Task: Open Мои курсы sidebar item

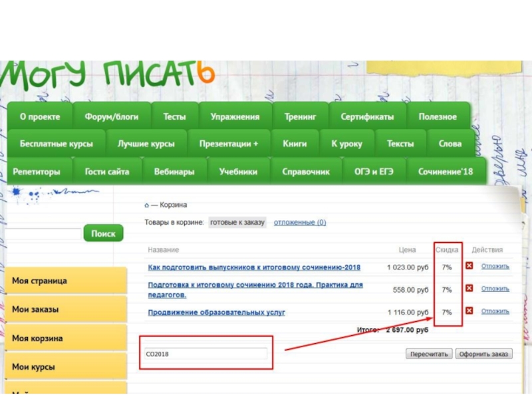Action: 66,367
